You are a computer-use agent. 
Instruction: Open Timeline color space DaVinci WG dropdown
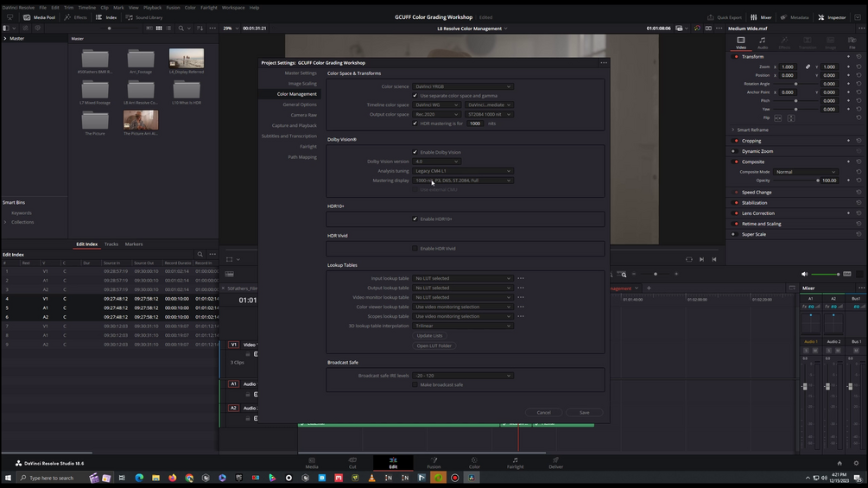point(436,105)
